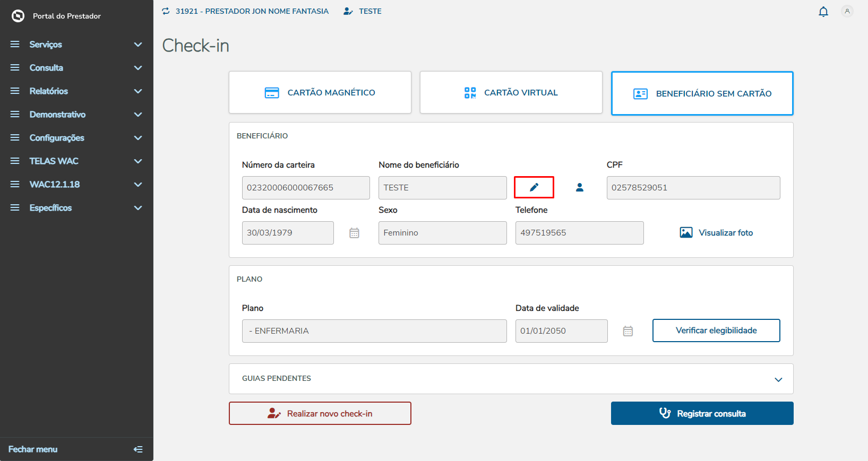This screenshot has height=461, width=868.
Task: Click the pencil edit icon beside beneficiary name
Action: (x=534, y=187)
